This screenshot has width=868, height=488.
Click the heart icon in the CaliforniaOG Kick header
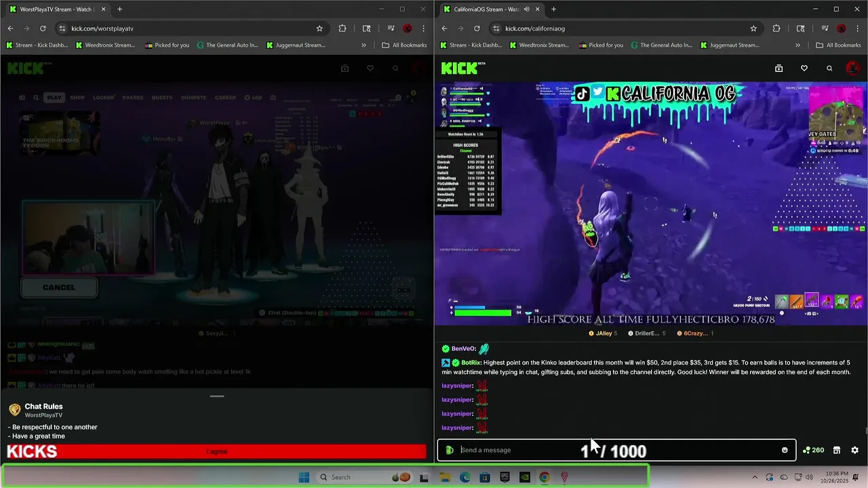804,68
